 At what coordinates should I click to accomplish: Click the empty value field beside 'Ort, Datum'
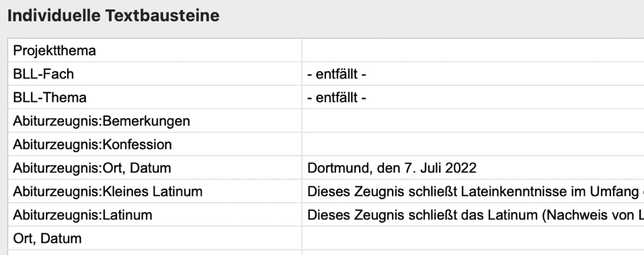point(473,238)
